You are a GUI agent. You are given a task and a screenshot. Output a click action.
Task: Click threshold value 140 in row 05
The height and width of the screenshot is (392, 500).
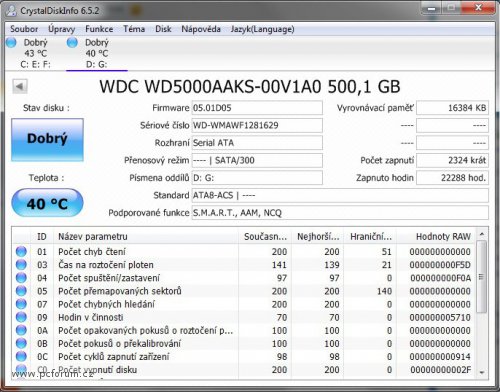click(x=384, y=291)
